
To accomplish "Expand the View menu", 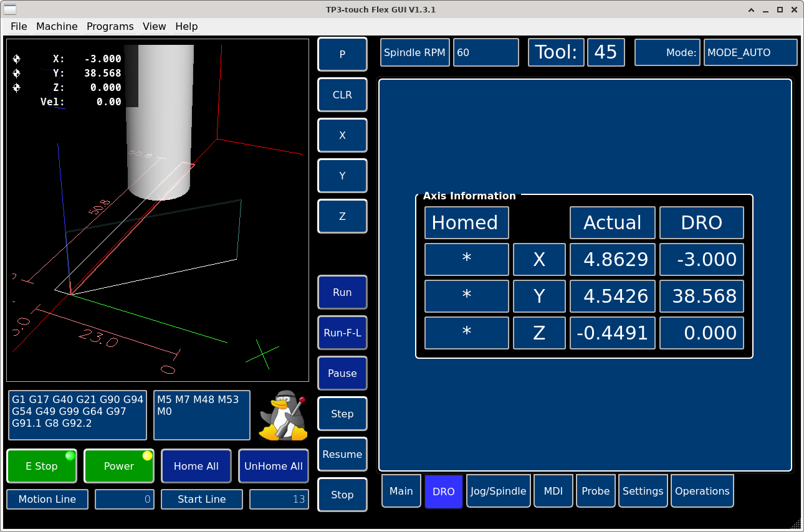I will click(154, 26).
